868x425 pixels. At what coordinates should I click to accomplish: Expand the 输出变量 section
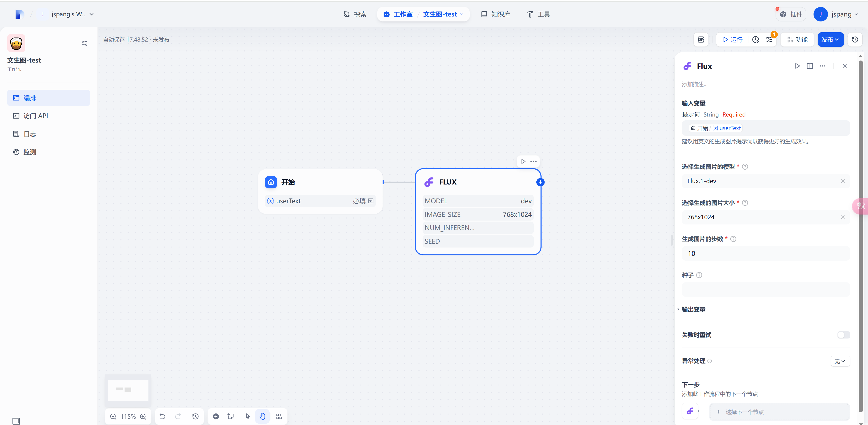(x=693, y=309)
